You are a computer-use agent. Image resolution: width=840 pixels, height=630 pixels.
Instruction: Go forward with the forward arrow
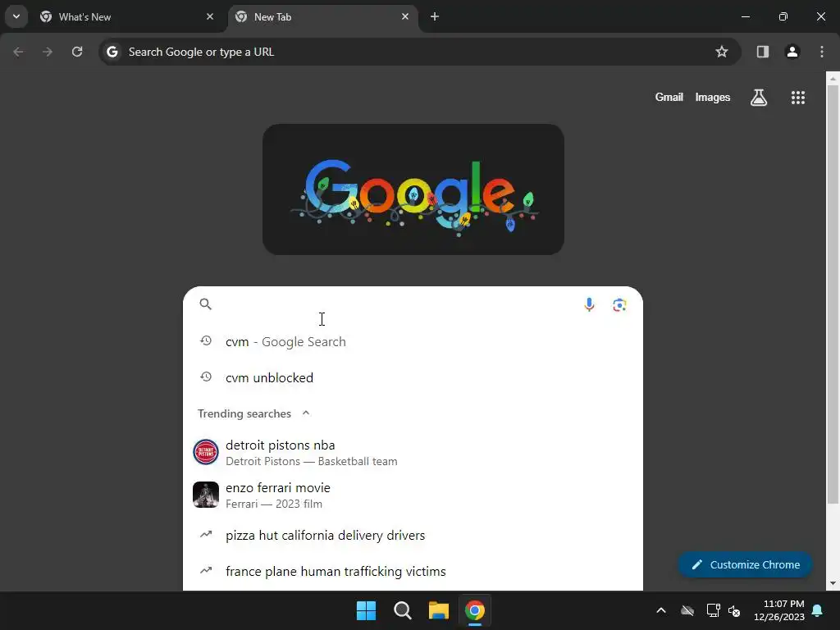click(x=48, y=52)
